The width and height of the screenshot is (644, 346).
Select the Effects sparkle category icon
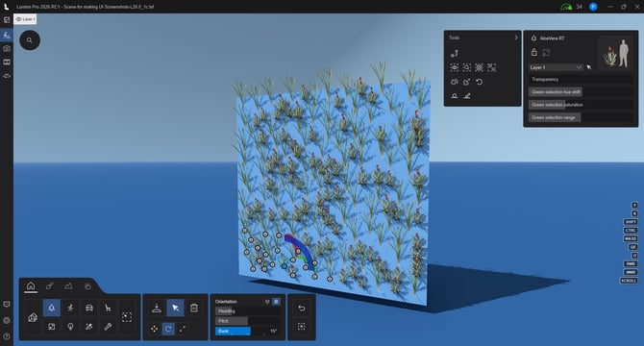[89, 327]
